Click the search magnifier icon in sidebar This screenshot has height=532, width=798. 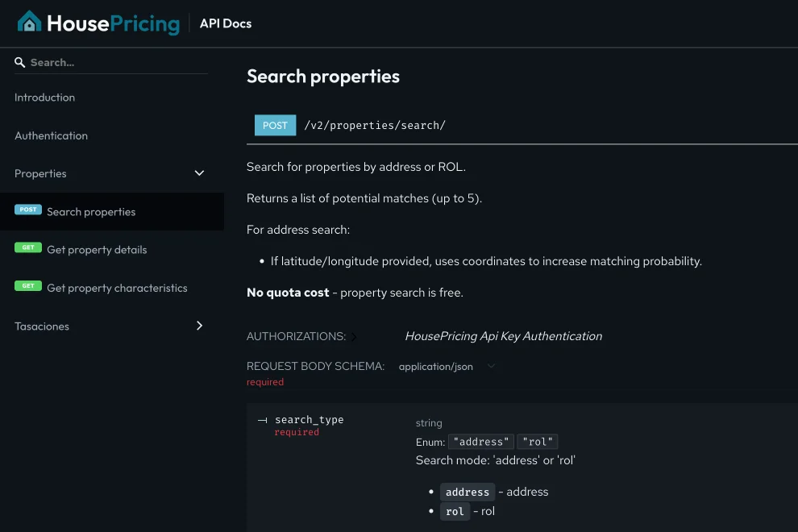(20, 63)
